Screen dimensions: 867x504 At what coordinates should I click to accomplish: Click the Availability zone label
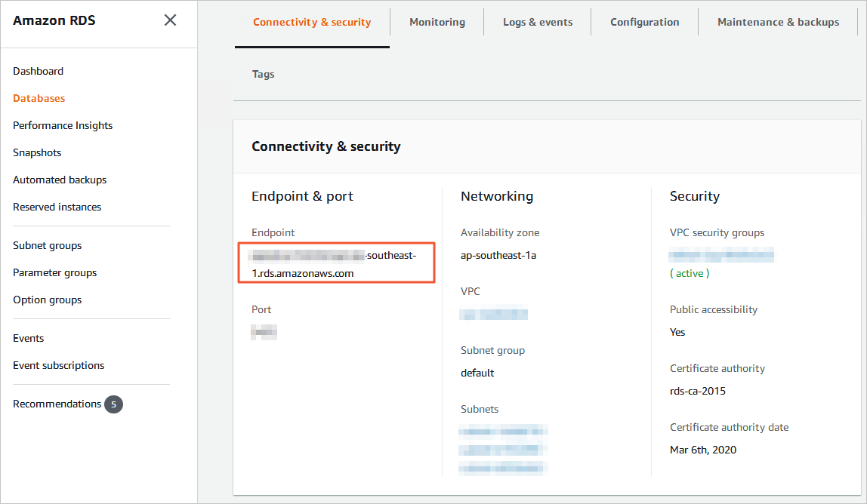tap(500, 232)
